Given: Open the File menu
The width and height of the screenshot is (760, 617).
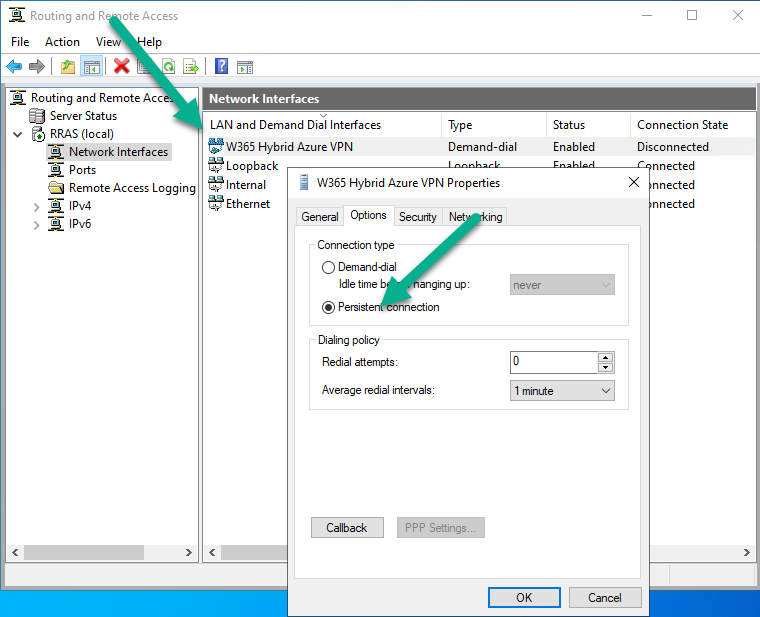Looking at the screenshot, I should pyautogui.click(x=20, y=42).
